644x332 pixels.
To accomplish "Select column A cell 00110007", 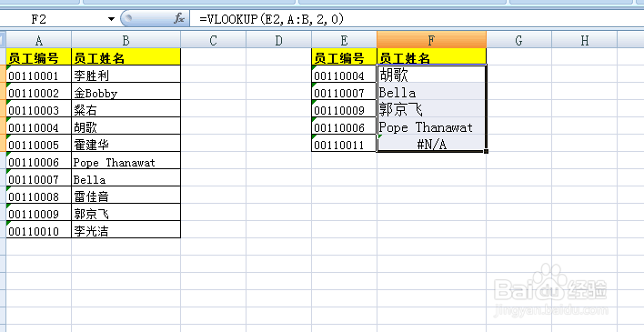I will point(38,177).
